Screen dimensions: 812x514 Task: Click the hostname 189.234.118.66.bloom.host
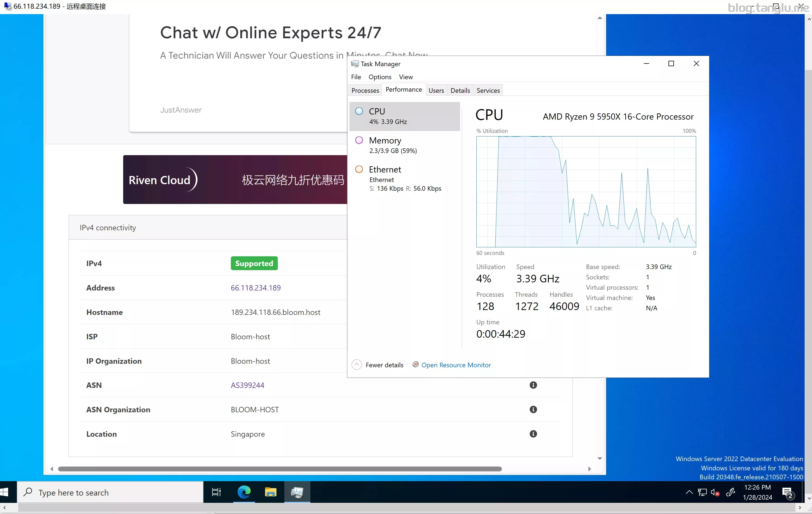275,312
